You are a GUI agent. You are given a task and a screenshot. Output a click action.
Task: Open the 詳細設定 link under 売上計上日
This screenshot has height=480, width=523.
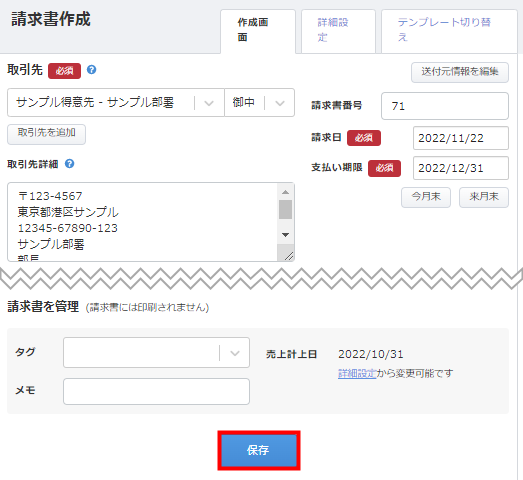tap(357, 373)
